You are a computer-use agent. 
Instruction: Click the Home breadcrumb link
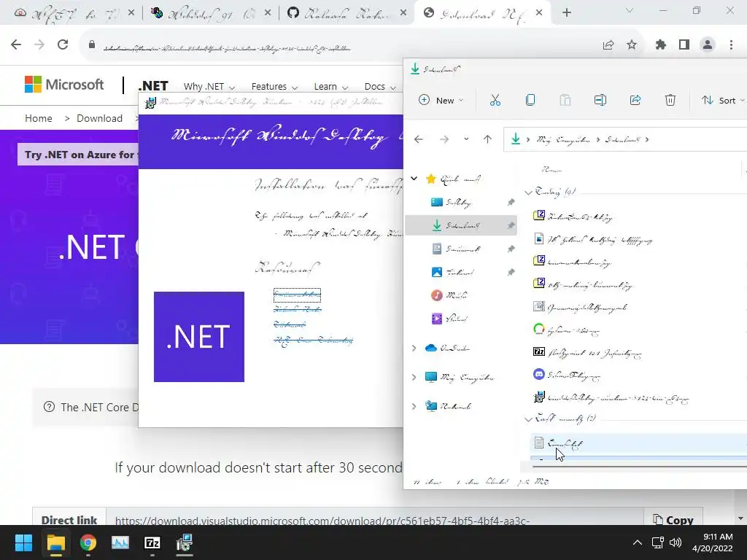[39, 118]
